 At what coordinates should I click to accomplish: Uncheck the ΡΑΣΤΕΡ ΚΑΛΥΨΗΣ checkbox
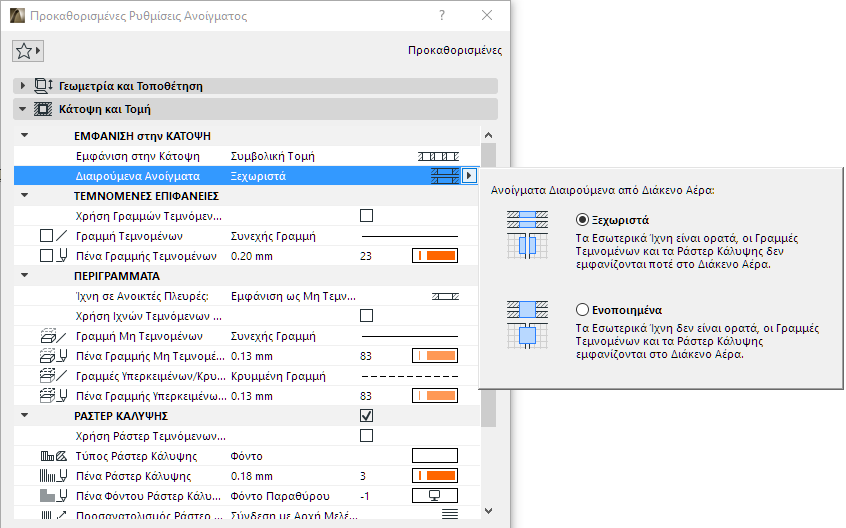click(x=366, y=416)
